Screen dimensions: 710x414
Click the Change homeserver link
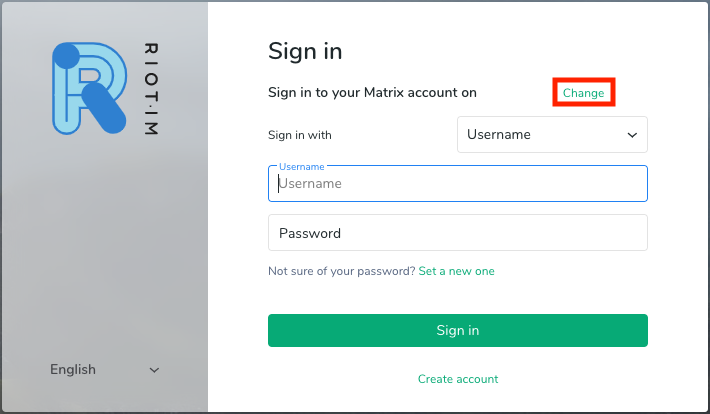point(583,93)
